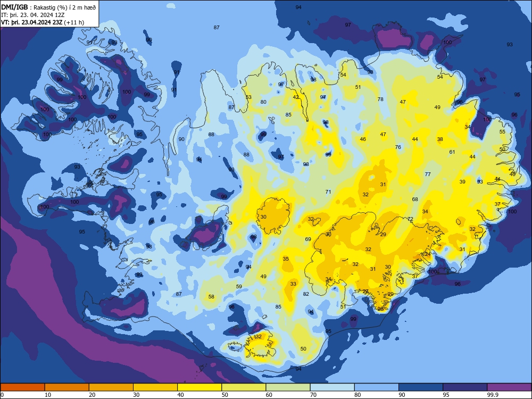Click the humidity value '39' on the map
The image size is (532, 399).
[462, 181]
